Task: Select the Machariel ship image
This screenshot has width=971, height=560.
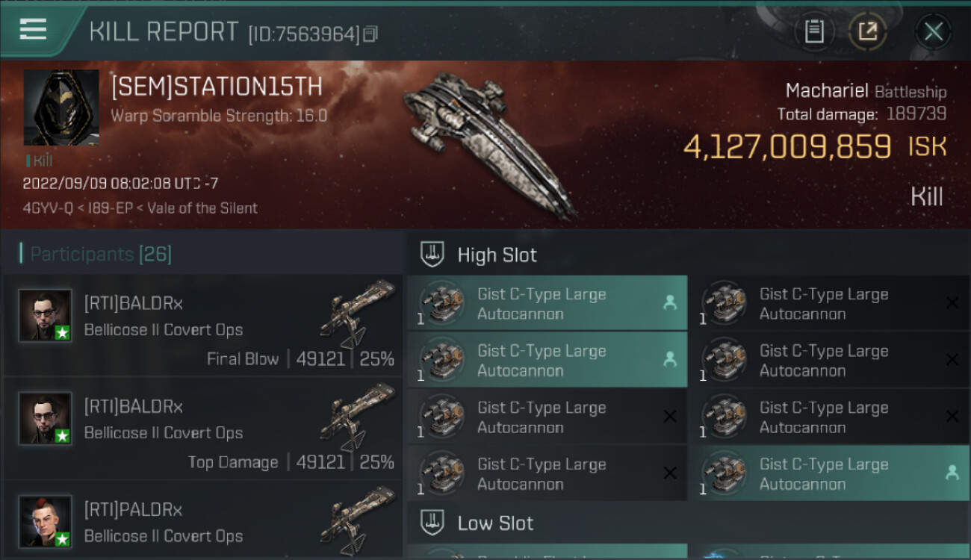Action: (489, 142)
